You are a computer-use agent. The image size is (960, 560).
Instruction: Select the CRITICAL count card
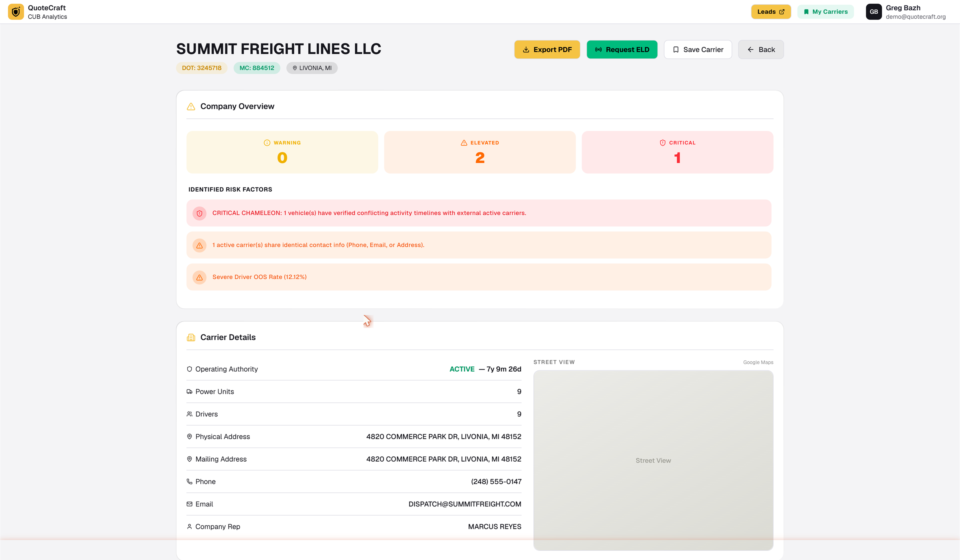tap(677, 152)
